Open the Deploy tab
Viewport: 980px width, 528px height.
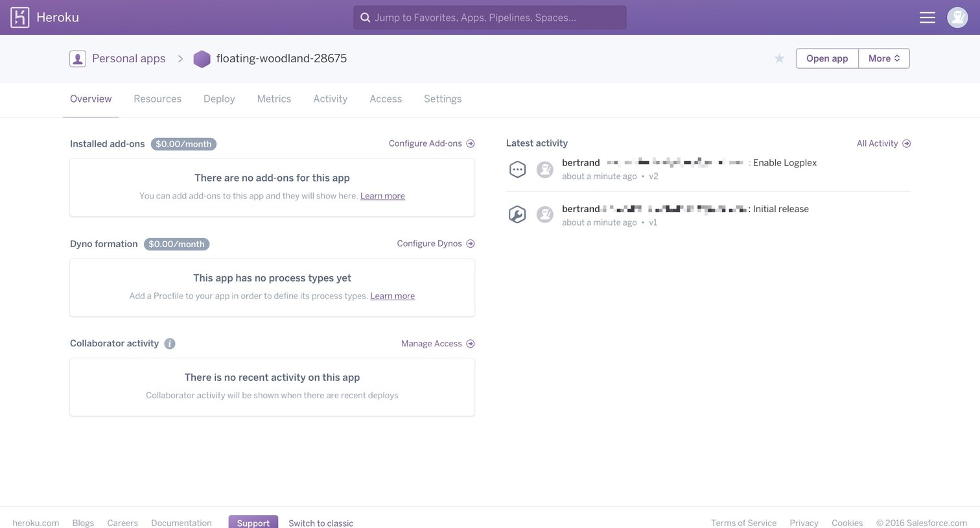tap(219, 99)
